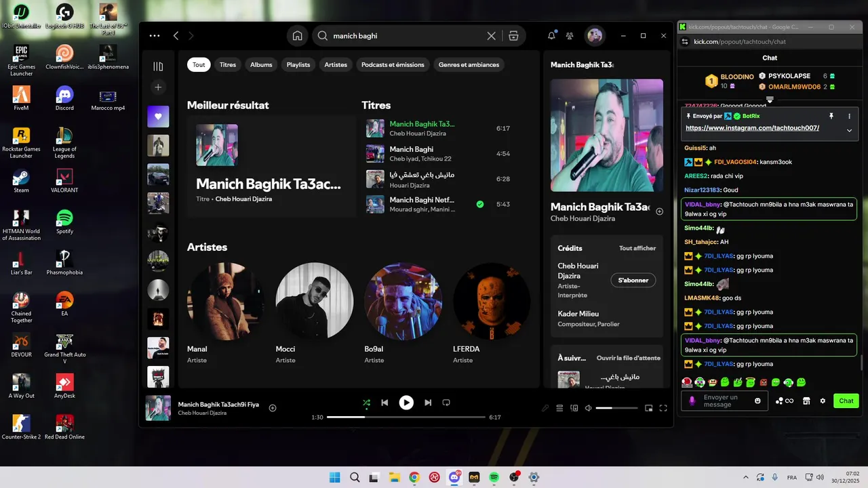Open the Kick chat shop icon
This screenshot has width=868, height=488.
[x=806, y=401]
